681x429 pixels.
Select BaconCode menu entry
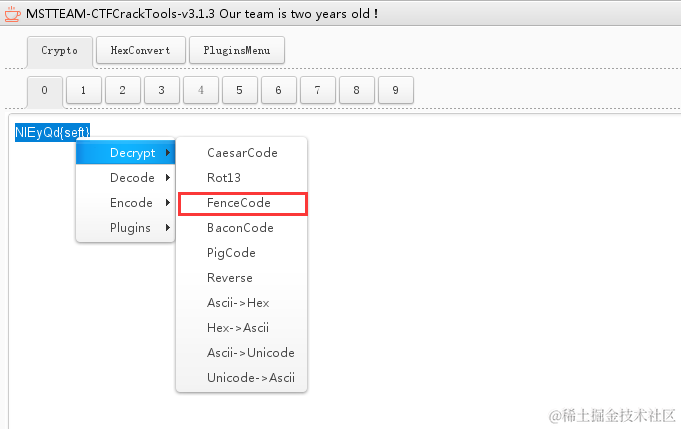click(x=241, y=228)
